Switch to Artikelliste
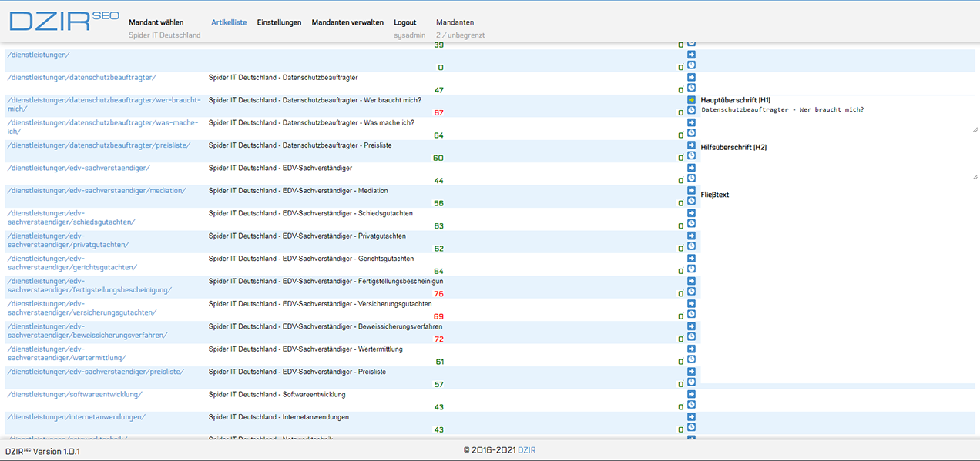Image resolution: width=980 pixels, height=461 pixels. point(229,22)
